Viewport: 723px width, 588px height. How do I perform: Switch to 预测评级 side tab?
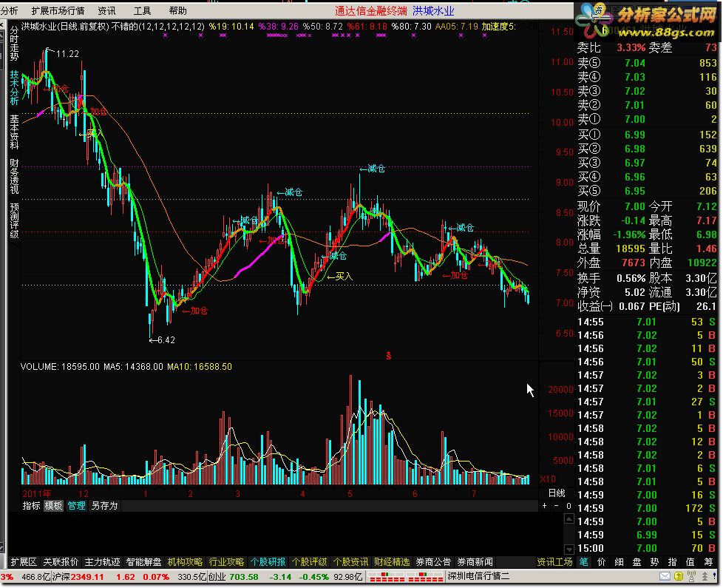[x=14, y=220]
